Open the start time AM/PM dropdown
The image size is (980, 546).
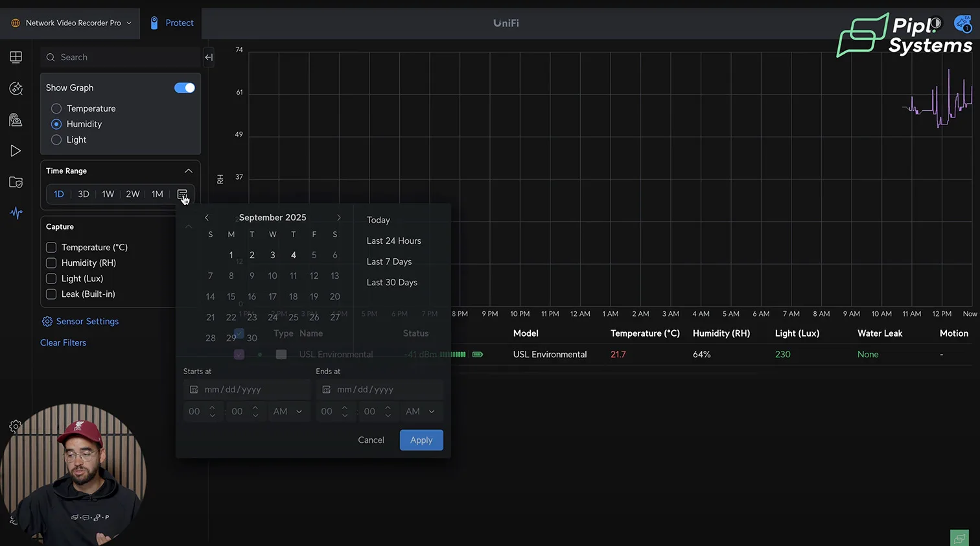tap(288, 411)
